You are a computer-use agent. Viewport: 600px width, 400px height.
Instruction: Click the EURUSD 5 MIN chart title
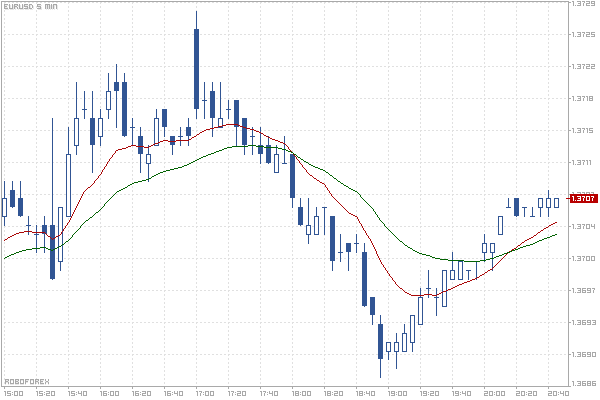(28, 7)
